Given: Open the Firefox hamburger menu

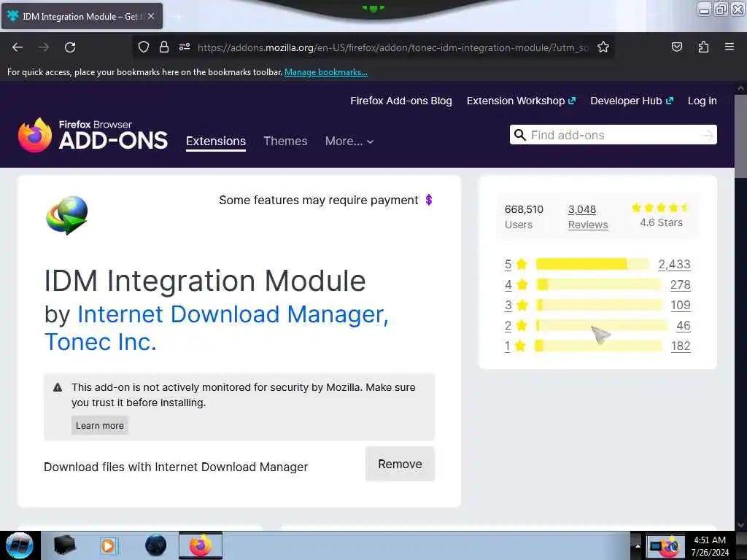Looking at the screenshot, I should [x=729, y=47].
